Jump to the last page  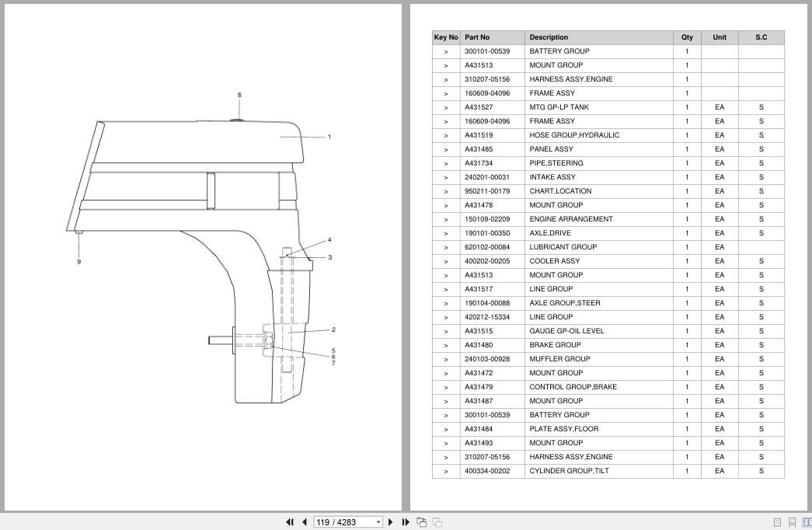(406, 521)
